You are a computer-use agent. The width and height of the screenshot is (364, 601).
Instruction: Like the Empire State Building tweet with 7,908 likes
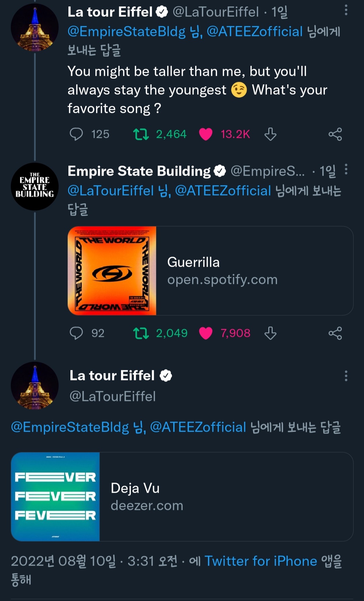[x=206, y=333]
